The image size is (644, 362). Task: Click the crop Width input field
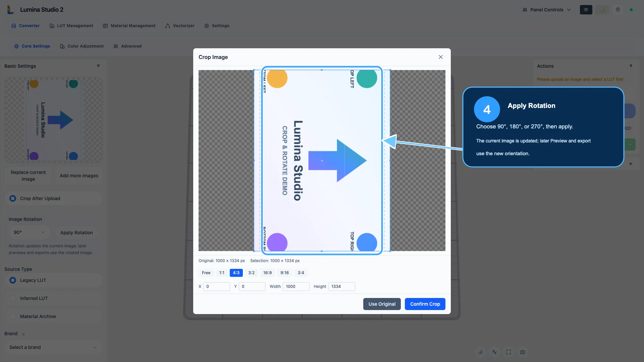point(296,287)
